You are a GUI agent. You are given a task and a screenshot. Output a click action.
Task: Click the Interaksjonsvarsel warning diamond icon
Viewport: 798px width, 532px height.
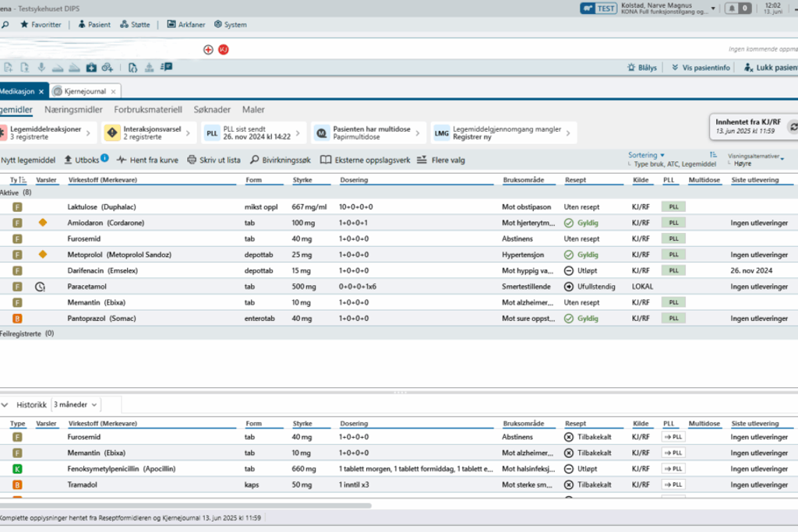click(112, 133)
